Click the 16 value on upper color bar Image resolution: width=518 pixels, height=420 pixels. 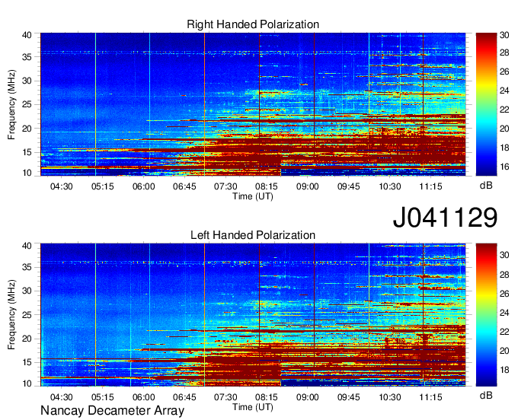(x=504, y=167)
